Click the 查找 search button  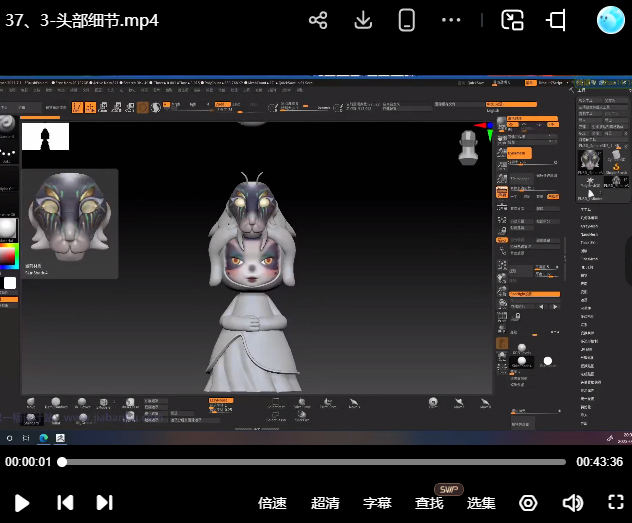pos(429,503)
